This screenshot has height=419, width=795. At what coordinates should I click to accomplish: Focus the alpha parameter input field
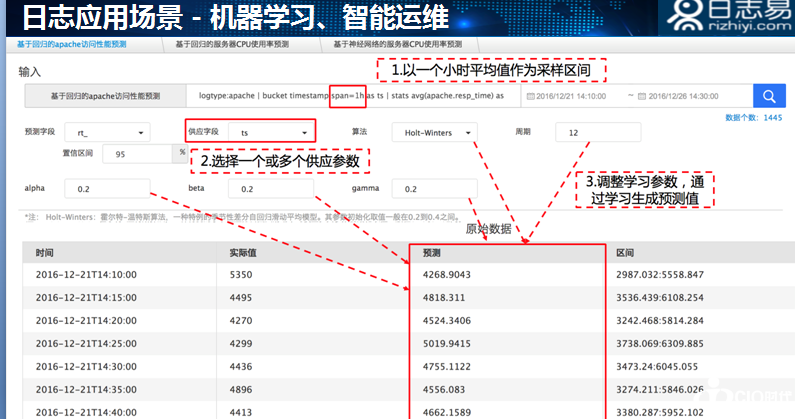pyautogui.click(x=107, y=189)
